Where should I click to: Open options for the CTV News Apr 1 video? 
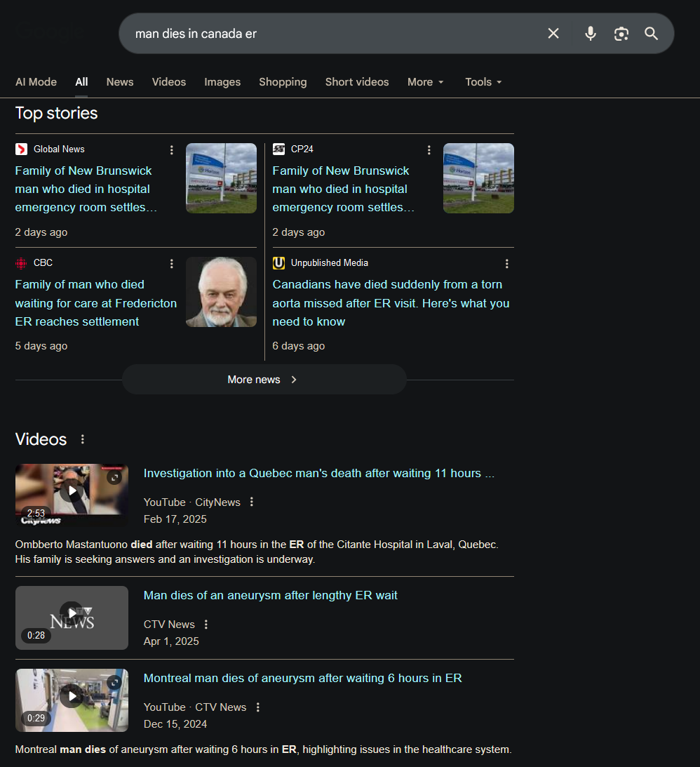coord(206,624)
